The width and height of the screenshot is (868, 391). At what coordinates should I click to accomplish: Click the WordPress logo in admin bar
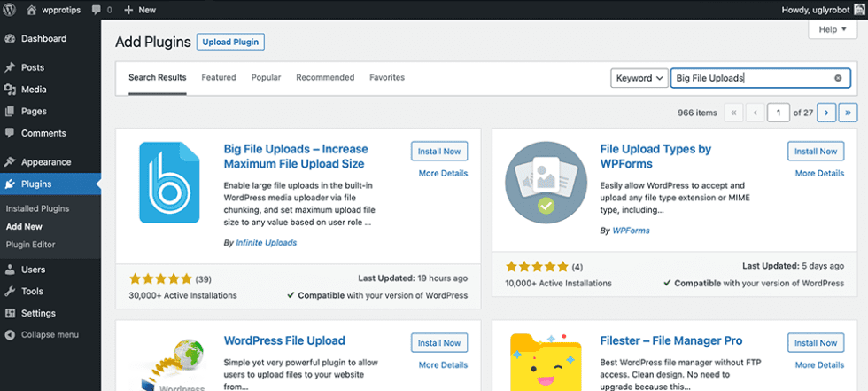click(10, 10)
